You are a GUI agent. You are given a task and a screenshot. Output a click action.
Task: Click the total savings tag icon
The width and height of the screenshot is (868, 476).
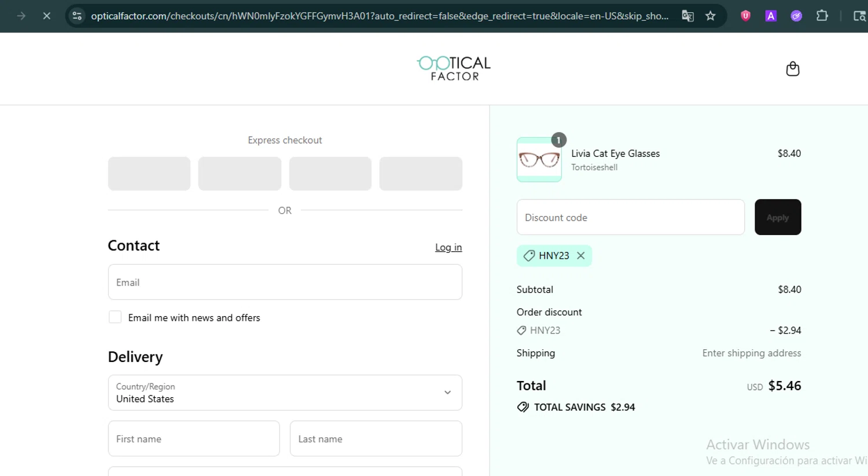point(523,407)
